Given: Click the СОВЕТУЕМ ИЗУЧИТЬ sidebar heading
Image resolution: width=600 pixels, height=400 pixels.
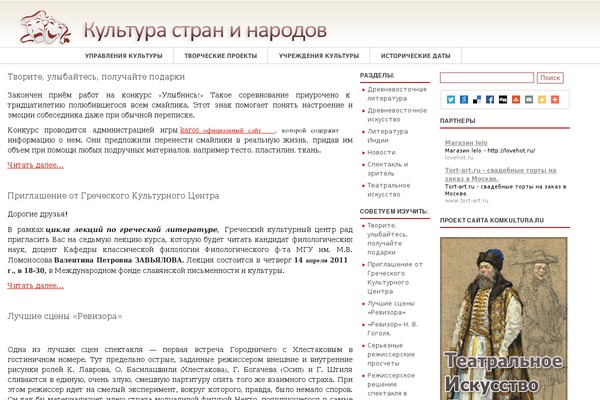Looking at the screenshot, I should [x=394, y=211].
